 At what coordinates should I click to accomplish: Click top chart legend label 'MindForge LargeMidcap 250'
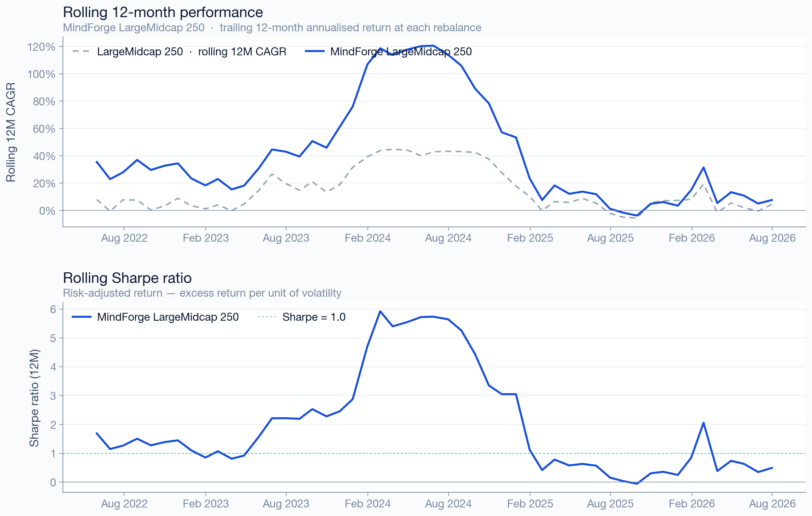coord(401,52)
